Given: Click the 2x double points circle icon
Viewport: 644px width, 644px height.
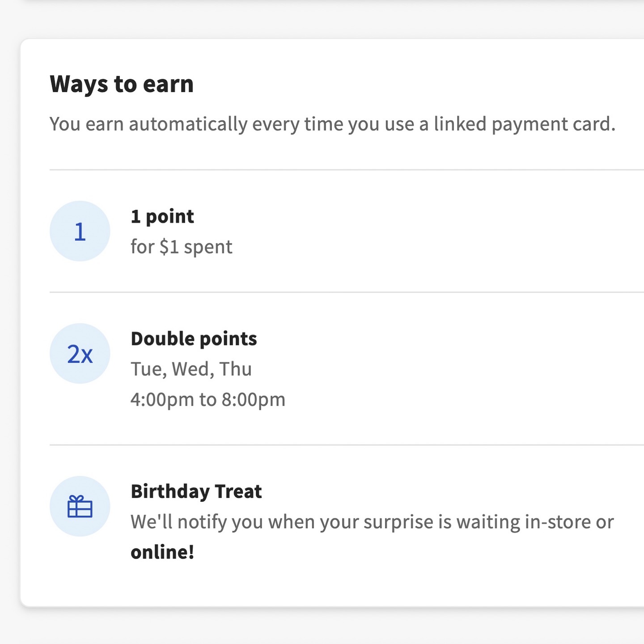Looking at the screenshot, I should (x=80, y=353).
